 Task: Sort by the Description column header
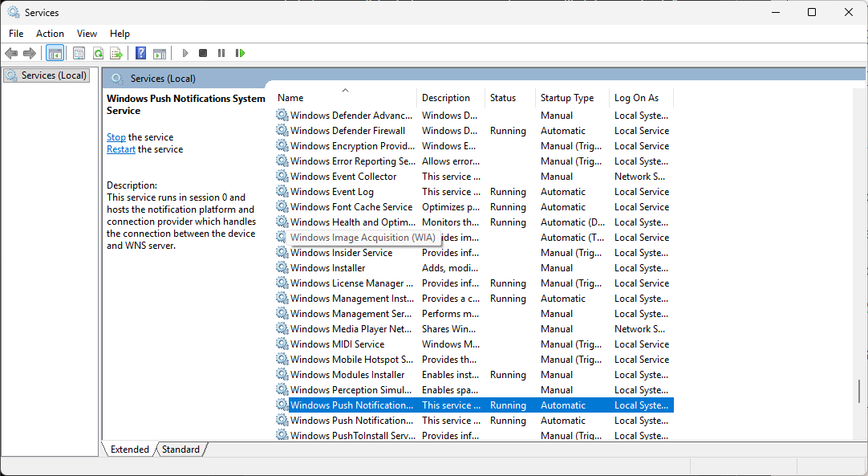451,97
